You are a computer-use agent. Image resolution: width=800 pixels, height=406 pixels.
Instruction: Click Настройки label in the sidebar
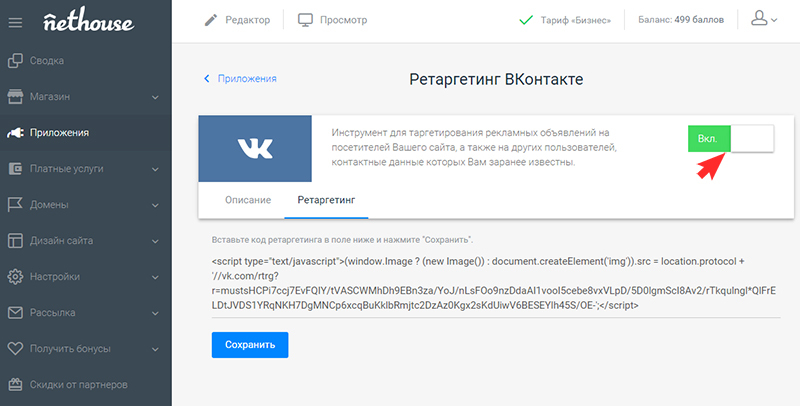pos(55,277)
